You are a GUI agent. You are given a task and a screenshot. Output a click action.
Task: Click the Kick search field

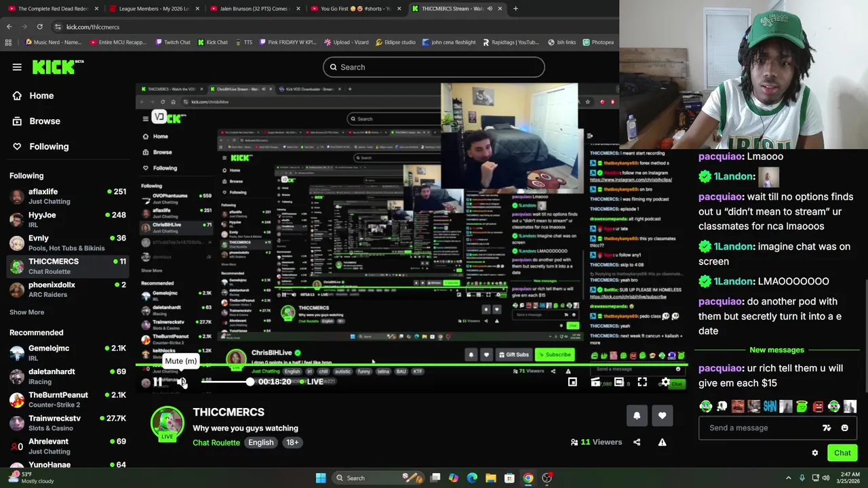(433, 67)
